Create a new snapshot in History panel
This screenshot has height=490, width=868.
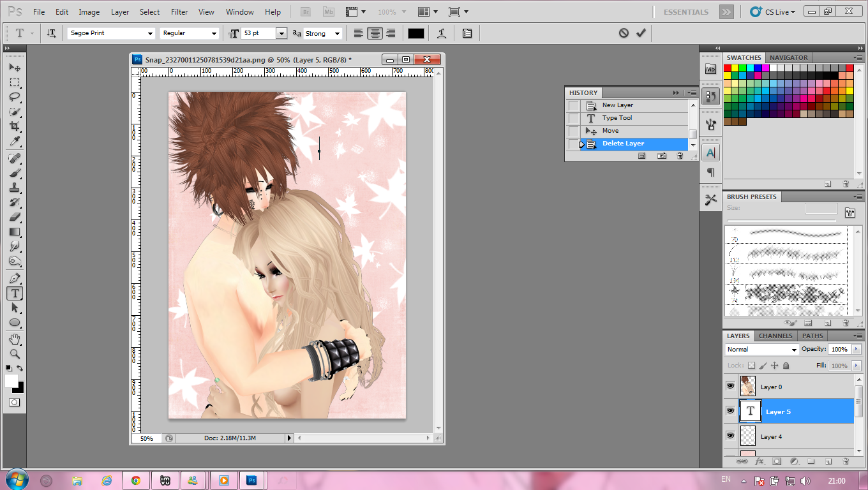click(x=662, y=156)
